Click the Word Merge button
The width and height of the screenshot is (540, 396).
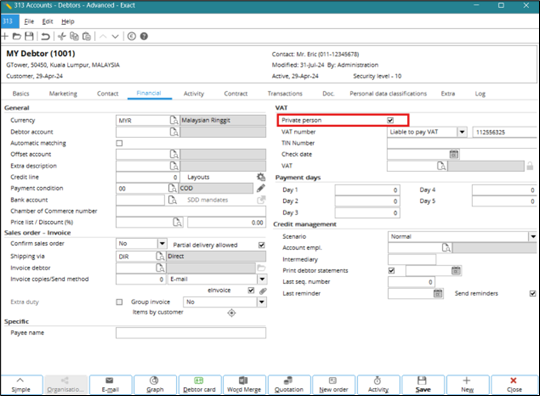[x=244, y=385]
